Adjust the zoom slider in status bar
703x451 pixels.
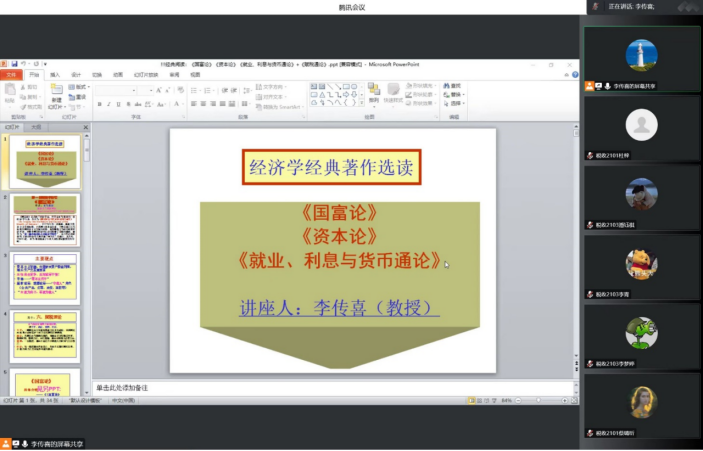point(540,400)
